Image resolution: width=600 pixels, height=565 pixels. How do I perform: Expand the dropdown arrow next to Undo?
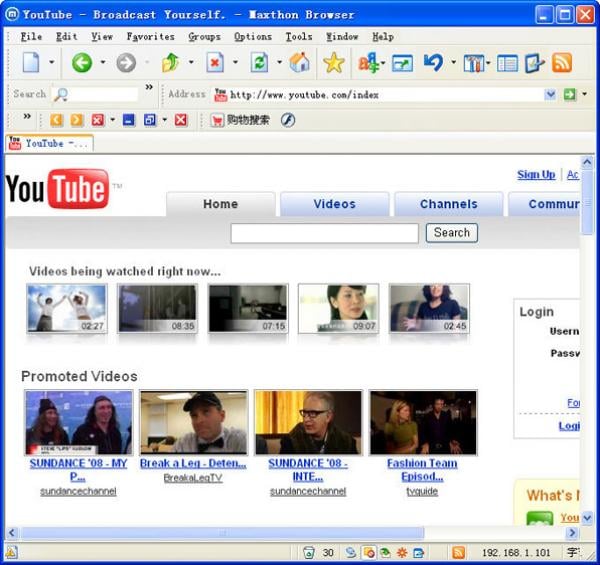pos(453,63)
